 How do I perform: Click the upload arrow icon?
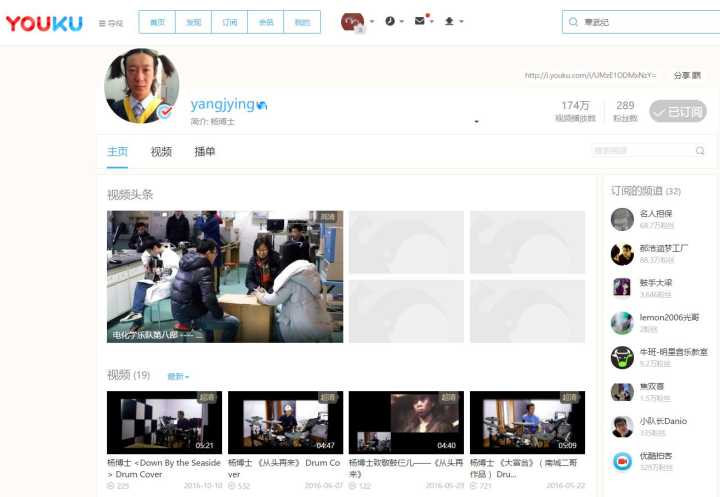pos(449,21)
